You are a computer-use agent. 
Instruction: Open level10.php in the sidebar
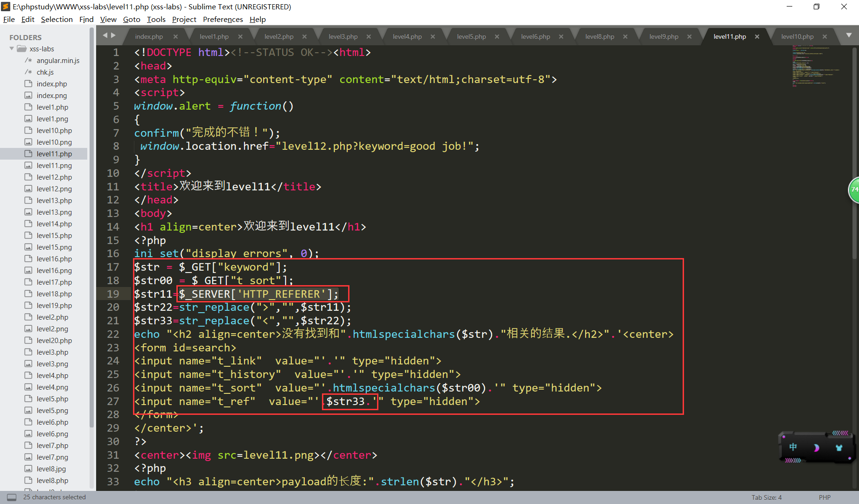54,131
